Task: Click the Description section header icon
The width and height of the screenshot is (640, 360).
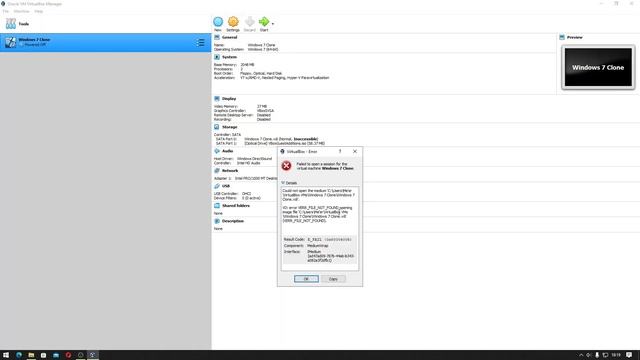Action: (217, 221)
